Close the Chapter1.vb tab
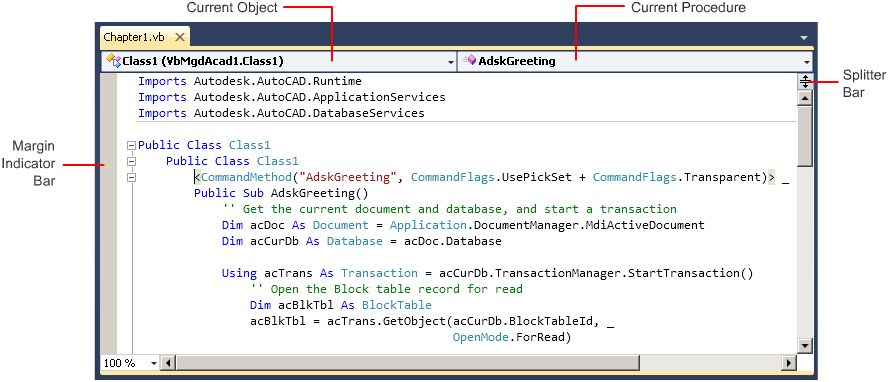 tap(180, 37)
